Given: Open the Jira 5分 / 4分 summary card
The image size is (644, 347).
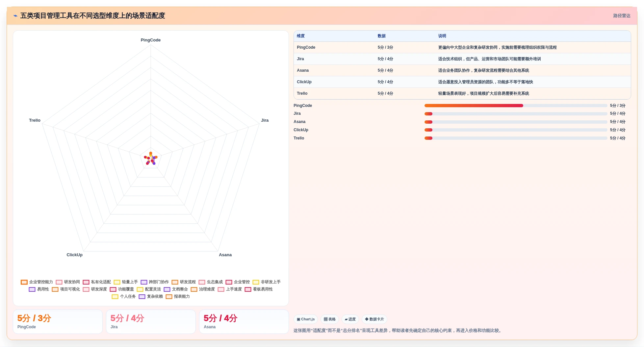Looking at the screenshot, I should [x=151, y=322].
